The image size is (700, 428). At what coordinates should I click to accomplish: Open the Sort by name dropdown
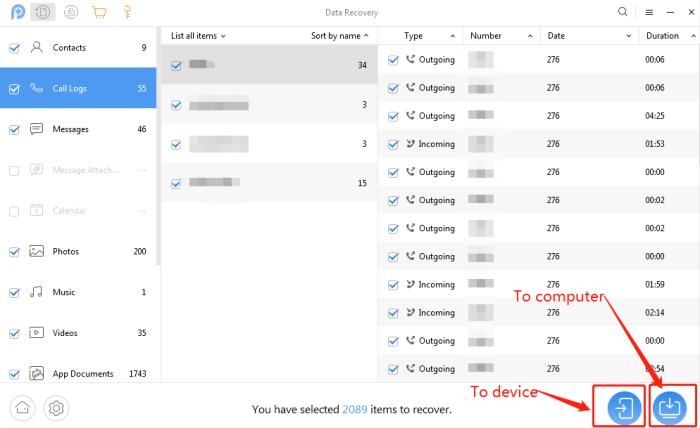tap(339, 35)
